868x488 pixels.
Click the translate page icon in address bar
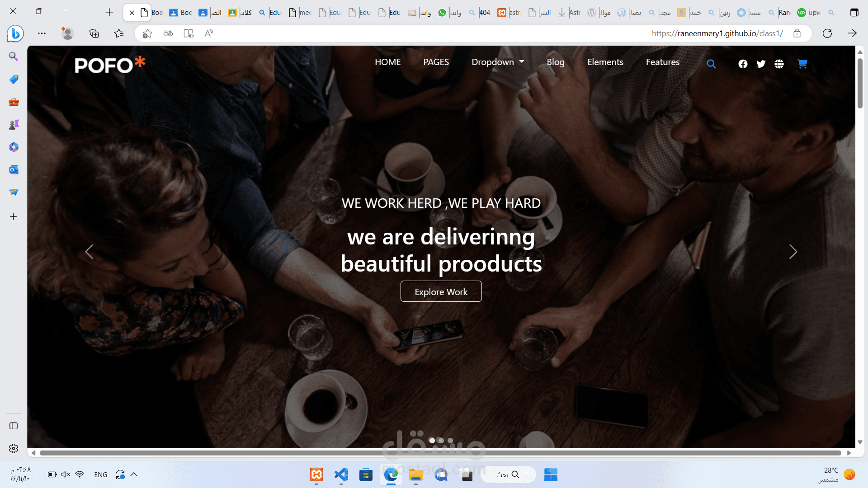click(168, 33)
